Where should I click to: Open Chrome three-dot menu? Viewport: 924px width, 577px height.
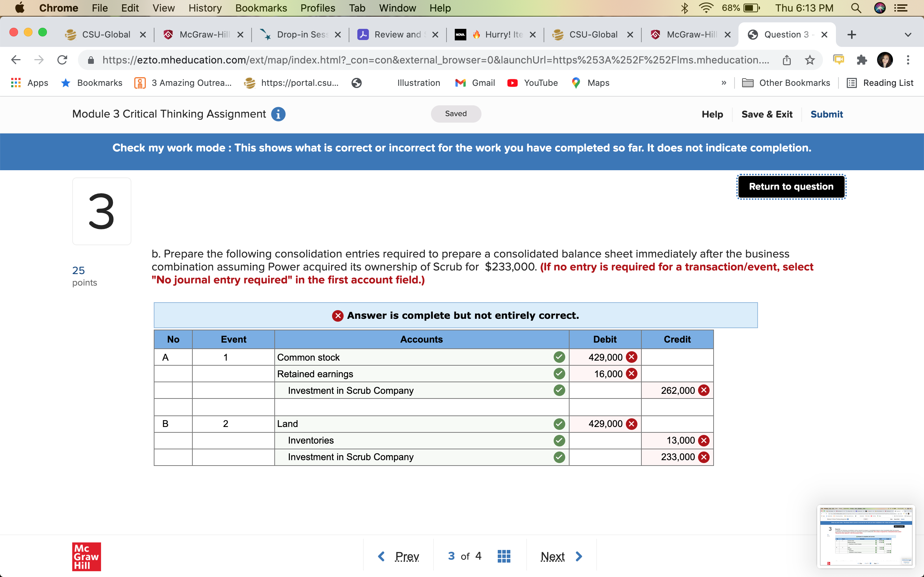coord(908,60)
